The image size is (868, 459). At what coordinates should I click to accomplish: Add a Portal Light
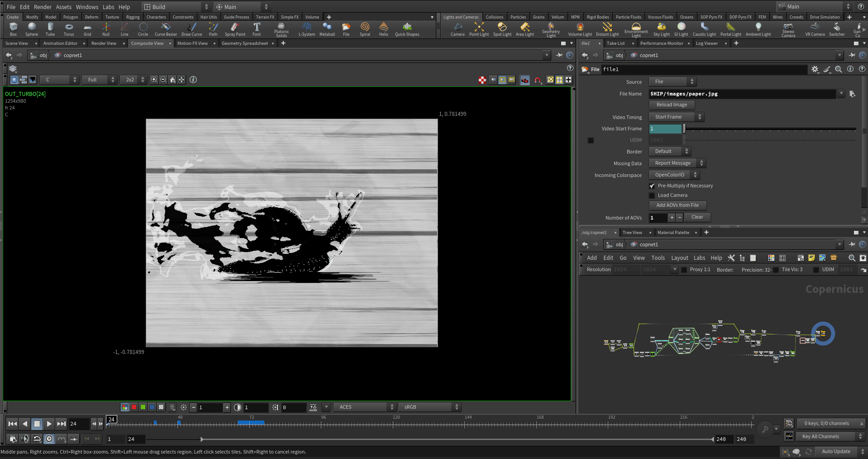click(x=731, y=29)
